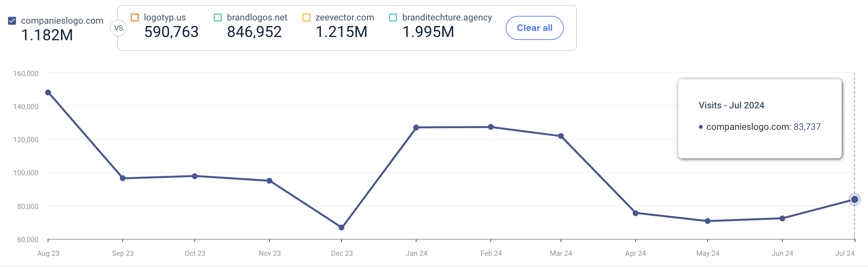Image resolution: width=868 pixels, height=270 pixels.
Task: Uncheck the companieslogo.com checkbox
Action: click(x=12, y=21)
